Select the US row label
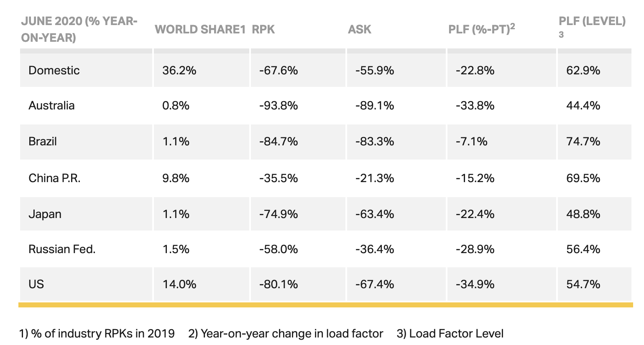This screenshot has width=644, height=345. (x=36, y=284)
